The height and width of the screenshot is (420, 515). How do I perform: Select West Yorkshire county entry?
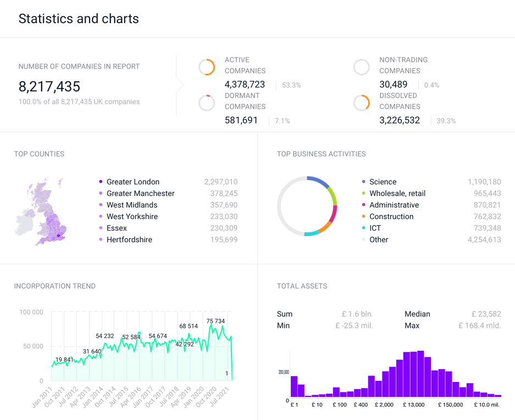coord(132,216)
